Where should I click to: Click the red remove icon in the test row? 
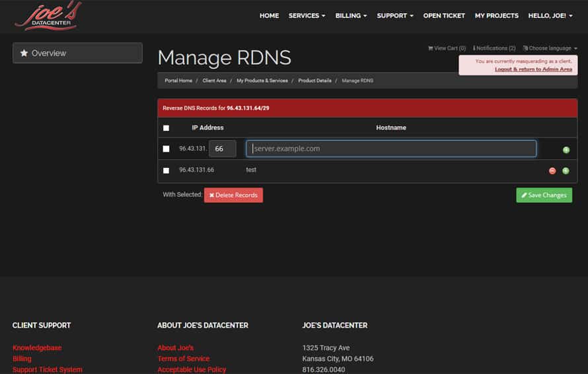552,171
